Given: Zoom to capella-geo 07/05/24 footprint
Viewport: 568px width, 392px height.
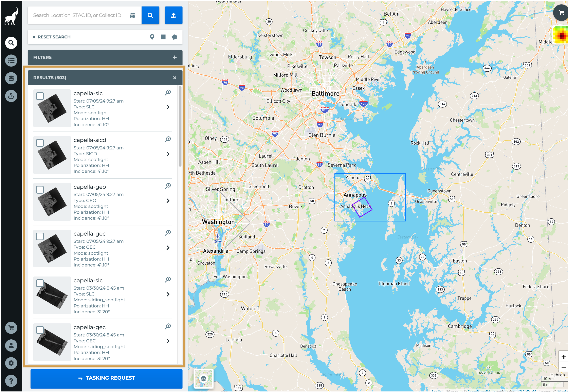Looking at the screenshot, I should [x=168, y=186].
